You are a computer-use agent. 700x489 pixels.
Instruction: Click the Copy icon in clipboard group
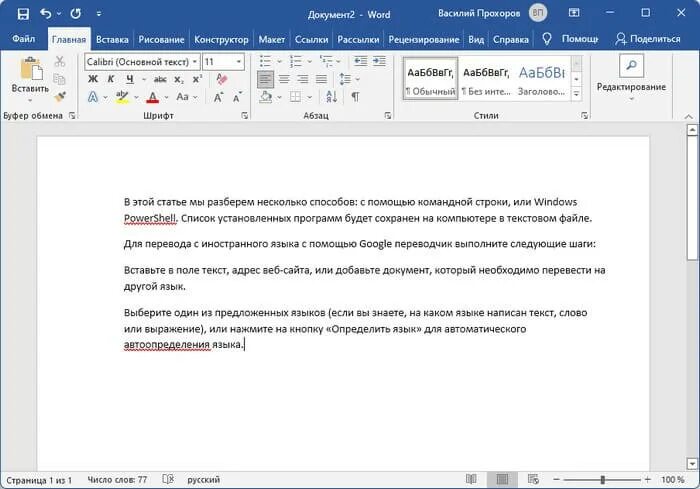59,79
